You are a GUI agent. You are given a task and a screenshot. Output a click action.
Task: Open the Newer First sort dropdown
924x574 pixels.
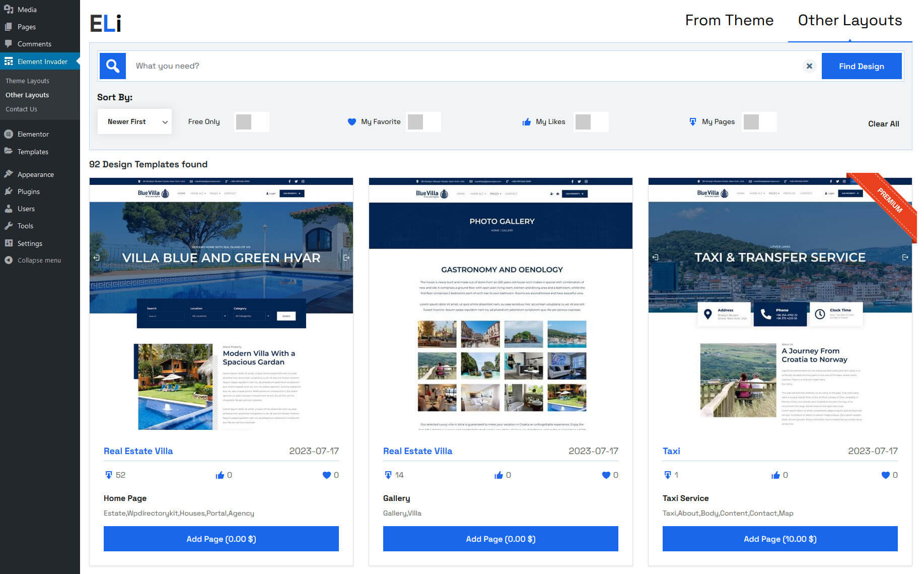[x=134, y=121]
